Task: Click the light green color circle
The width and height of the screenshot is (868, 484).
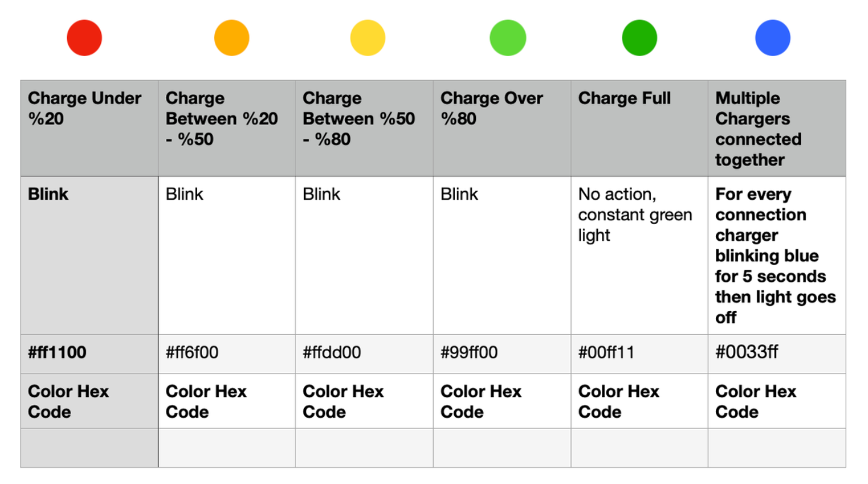Action: coord(508,37)
